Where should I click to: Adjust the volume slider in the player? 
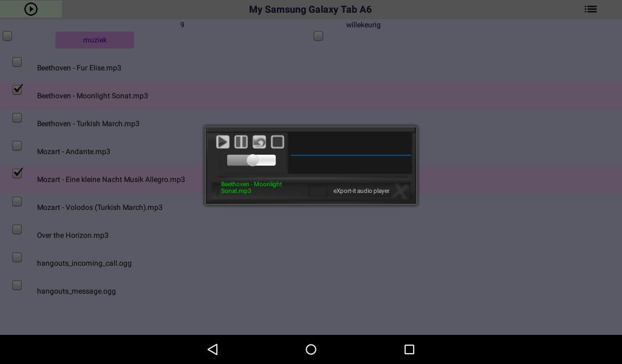click(x=251, y=160)
